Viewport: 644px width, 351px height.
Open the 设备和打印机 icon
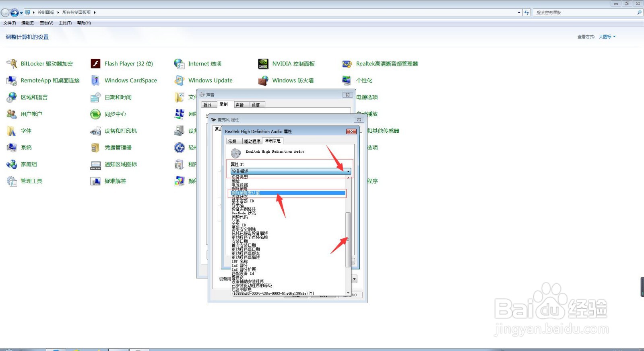coord(95,131)
